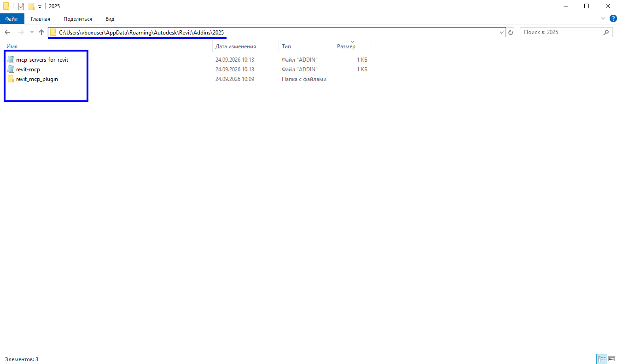Viewport: 617px width, 364px height.
Task: Open Help with the question mark icon
Action: (612, 18)
